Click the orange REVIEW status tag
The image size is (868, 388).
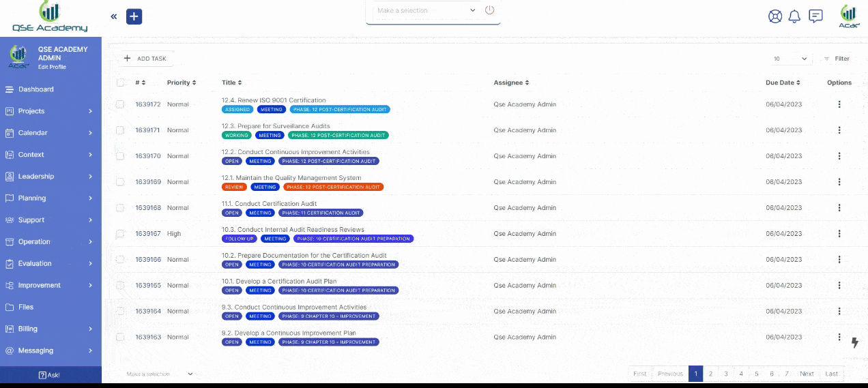[x=234, y=187]
